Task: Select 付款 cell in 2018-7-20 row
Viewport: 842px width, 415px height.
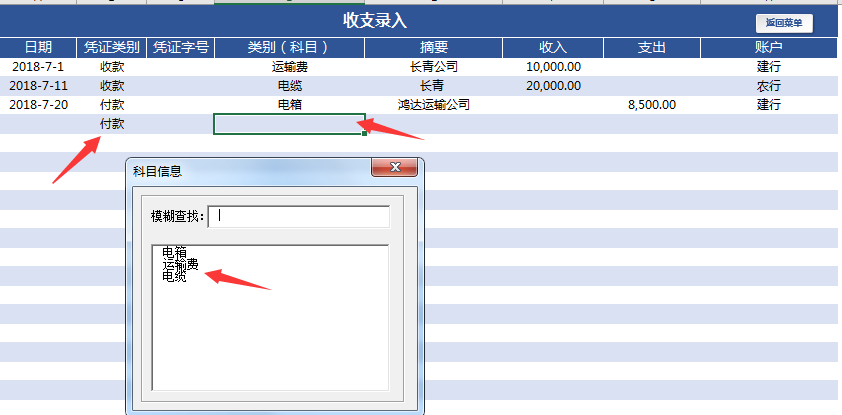Action: click(112, 105)
